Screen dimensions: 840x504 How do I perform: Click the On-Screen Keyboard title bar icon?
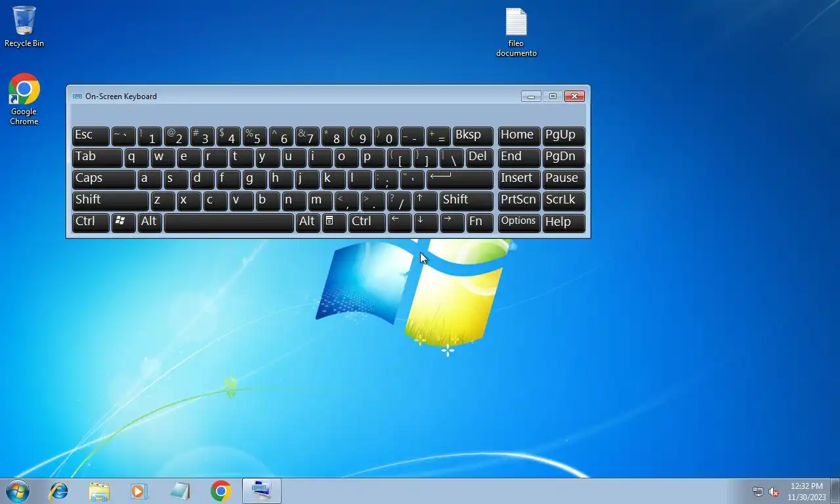77,96
